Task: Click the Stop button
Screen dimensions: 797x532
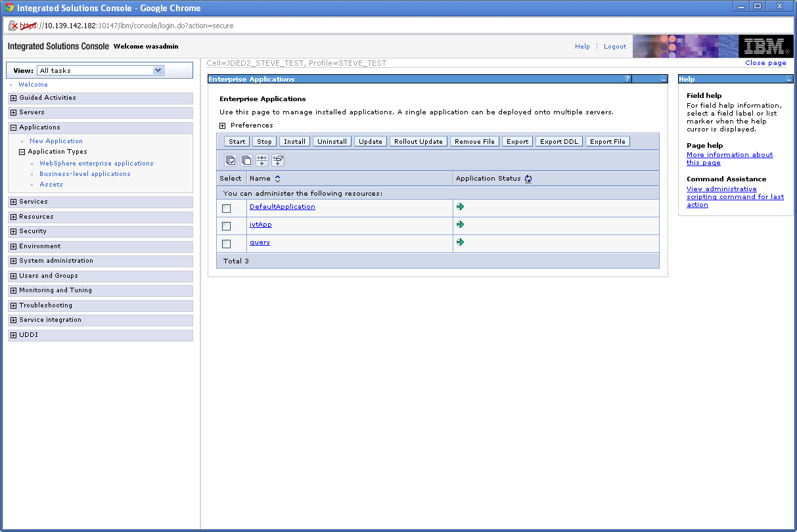Action: click(264, 141)
